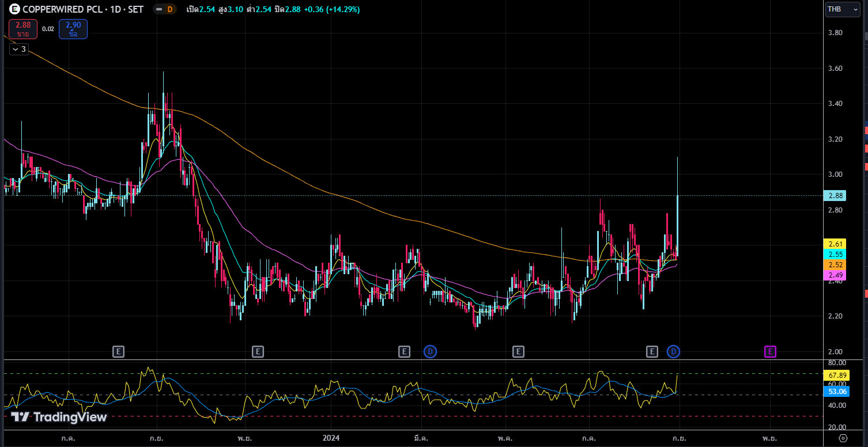Click the พ.ค. label on time axis
The height and width of the screenshot is (447, 868).
point(505,438)
